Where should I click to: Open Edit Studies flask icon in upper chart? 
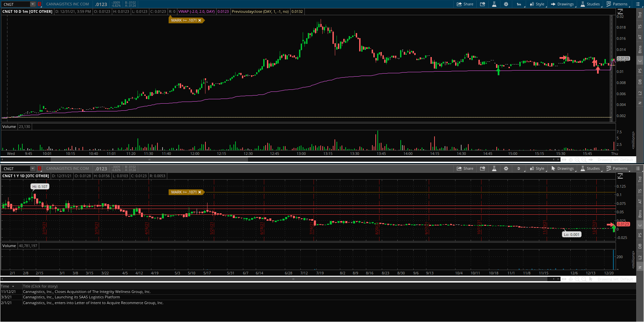coord(494,4)
